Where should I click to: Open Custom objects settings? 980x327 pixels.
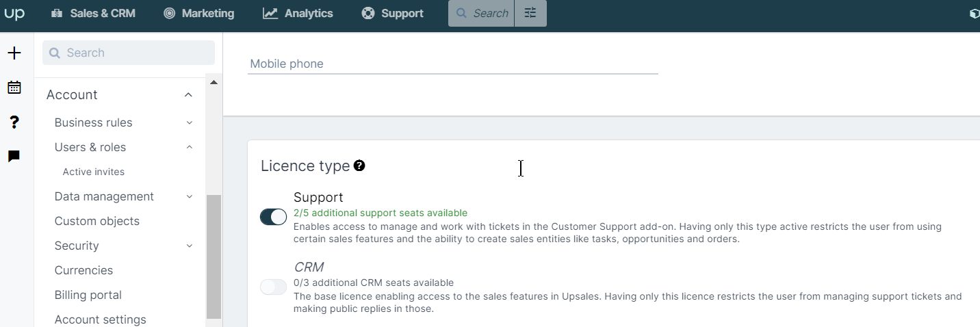pyautogui.click(x=97, y=221)
